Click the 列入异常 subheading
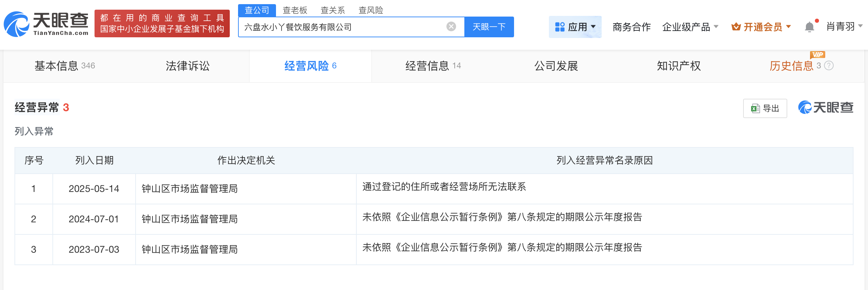Screen dimensions: 868x290 (34, 131)
